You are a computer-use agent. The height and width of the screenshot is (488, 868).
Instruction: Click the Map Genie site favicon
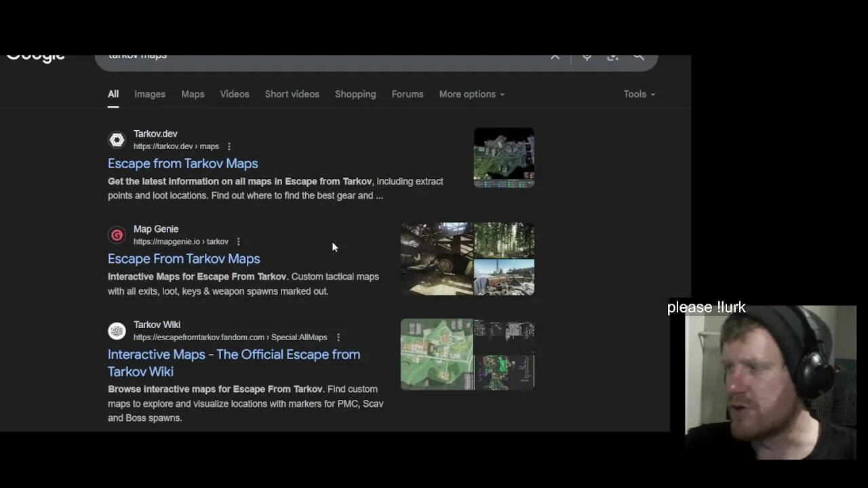(x=117, y=235)
